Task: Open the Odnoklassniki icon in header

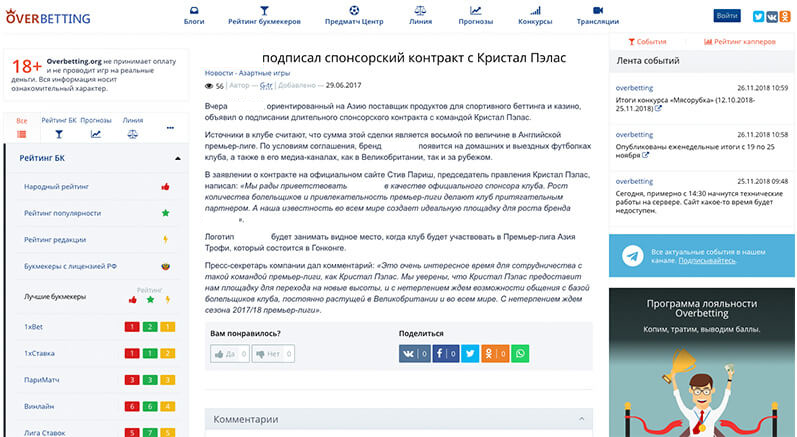Action: (x=785, y=16)
